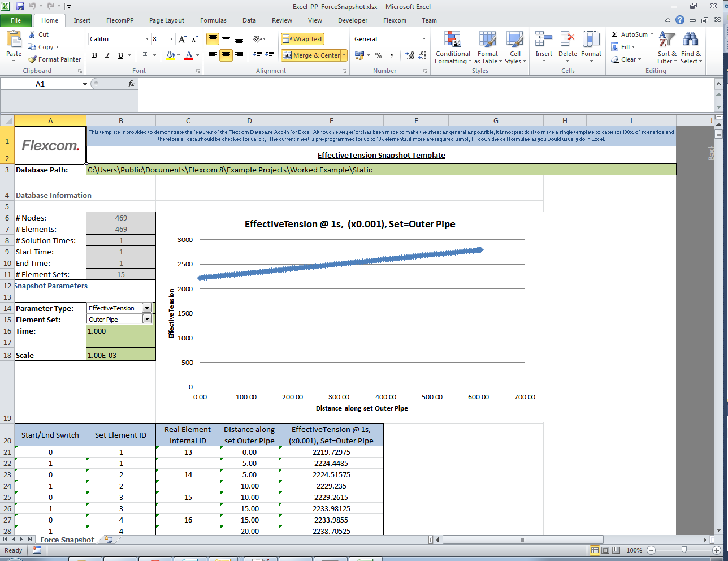
Task: Open AutoSum dropdown arrow
Action: coord(652,34)
